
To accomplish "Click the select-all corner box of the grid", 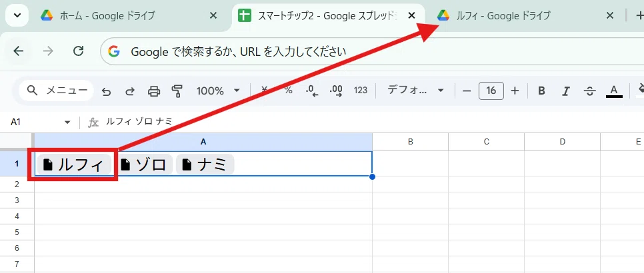I will 17,142.
